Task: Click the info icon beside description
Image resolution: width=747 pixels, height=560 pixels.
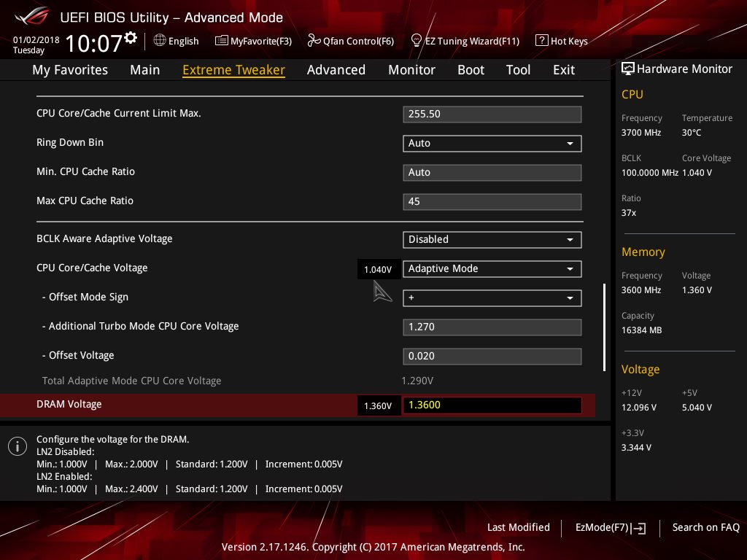Action: click(18, 446)
